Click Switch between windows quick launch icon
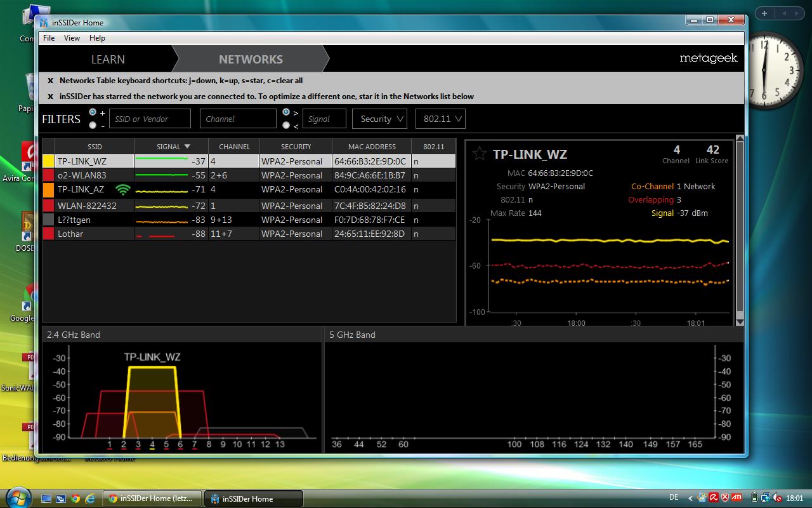The width and height of the screenshot is (812, 508). click(61, 498)
